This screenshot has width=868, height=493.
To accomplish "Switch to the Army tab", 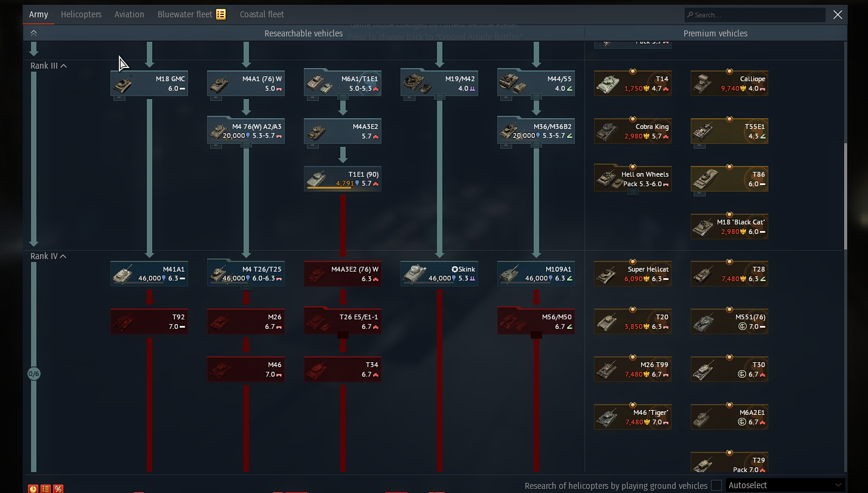I will point(39,14).
